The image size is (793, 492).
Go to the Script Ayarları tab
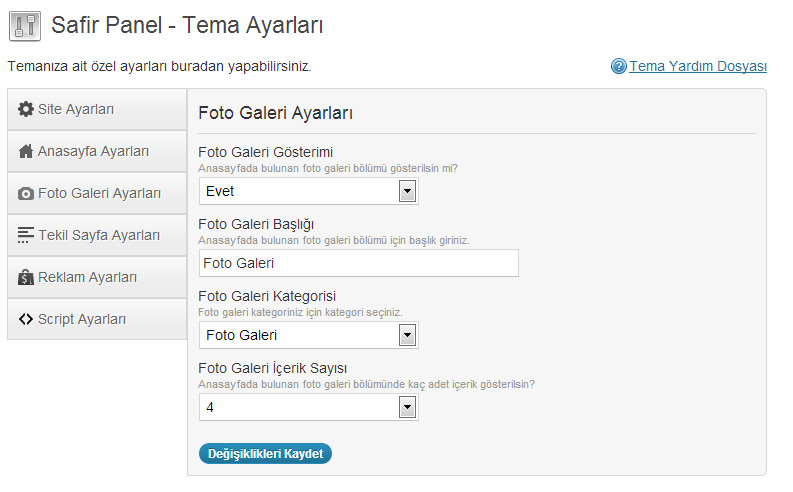[97, 319]
